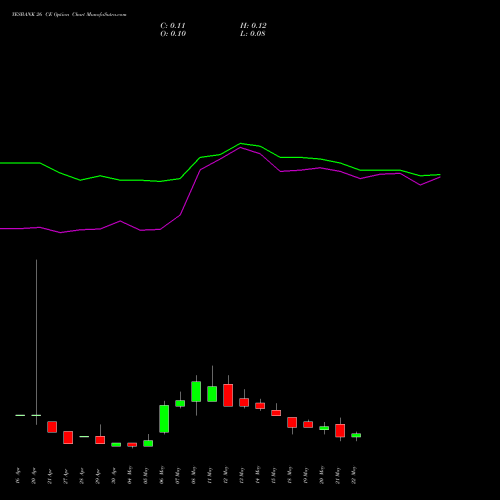Click the '08 May' date axis label
Screen dimensions: 500x500
[x=194, y=475]
